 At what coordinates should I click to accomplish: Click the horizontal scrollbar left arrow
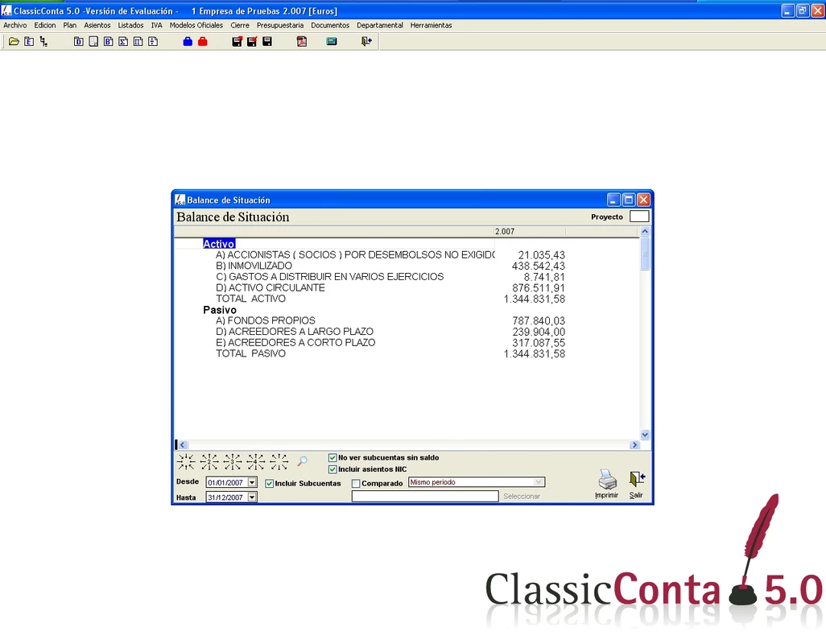point(182,445)
